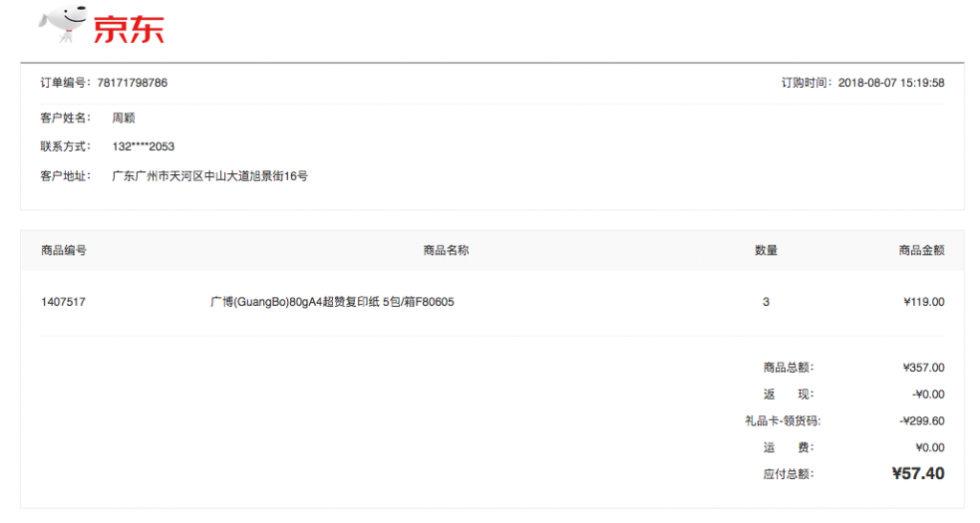Click the quantity value 3
The width and height of the screenshot is (980, 523).
pos(766,302)
